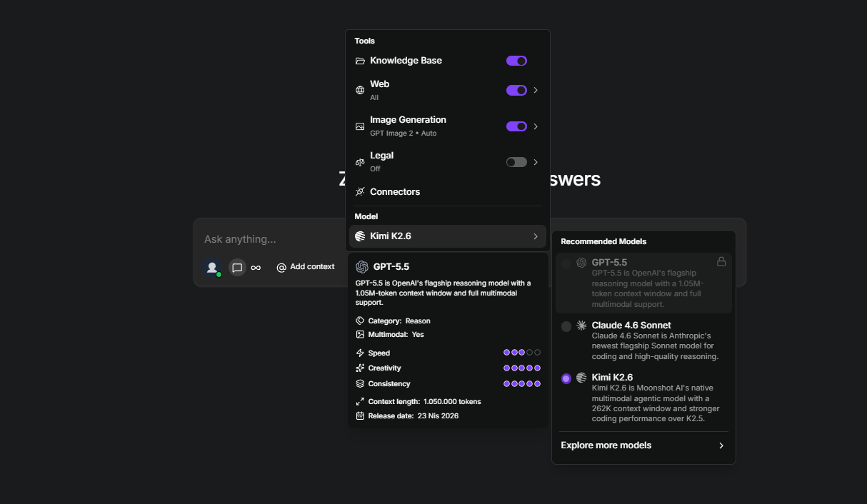Open the Connectors menu entry

tap(448, 191)
